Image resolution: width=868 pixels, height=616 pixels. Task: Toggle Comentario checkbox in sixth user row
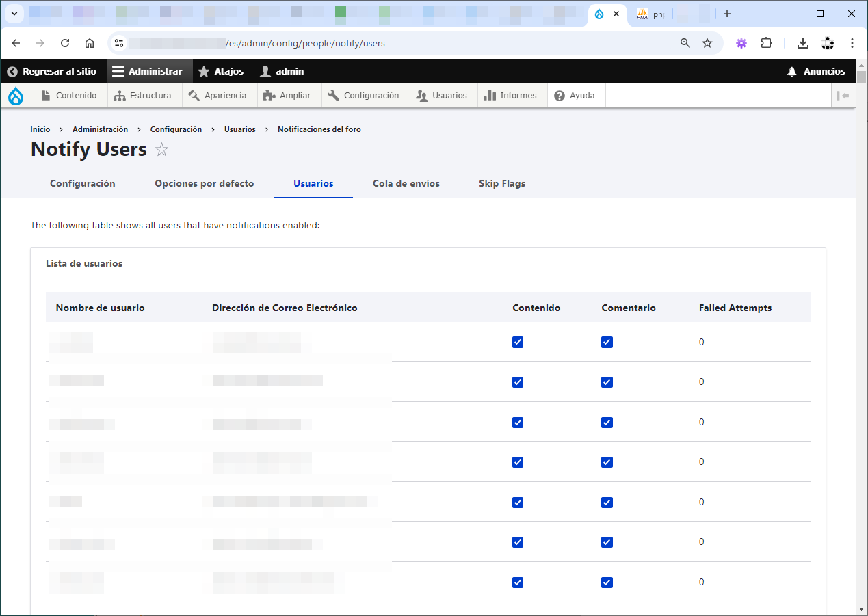pyautogui.click(x=607, y=542)
